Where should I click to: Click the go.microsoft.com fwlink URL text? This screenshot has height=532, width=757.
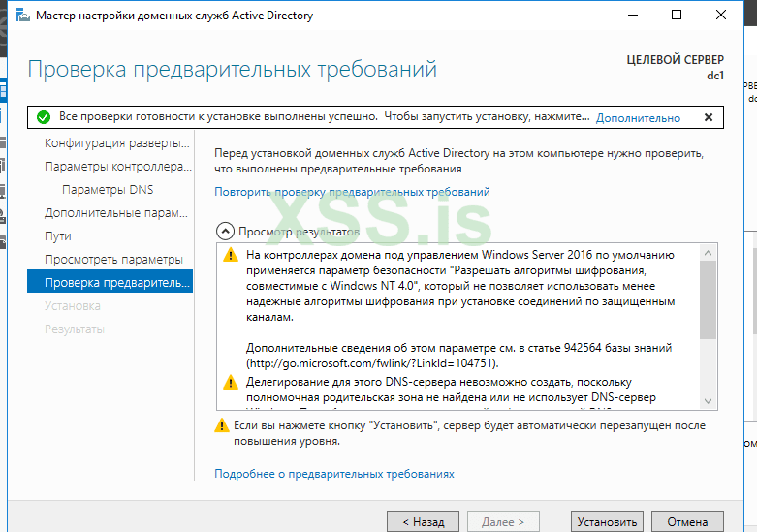click(372, 363)
